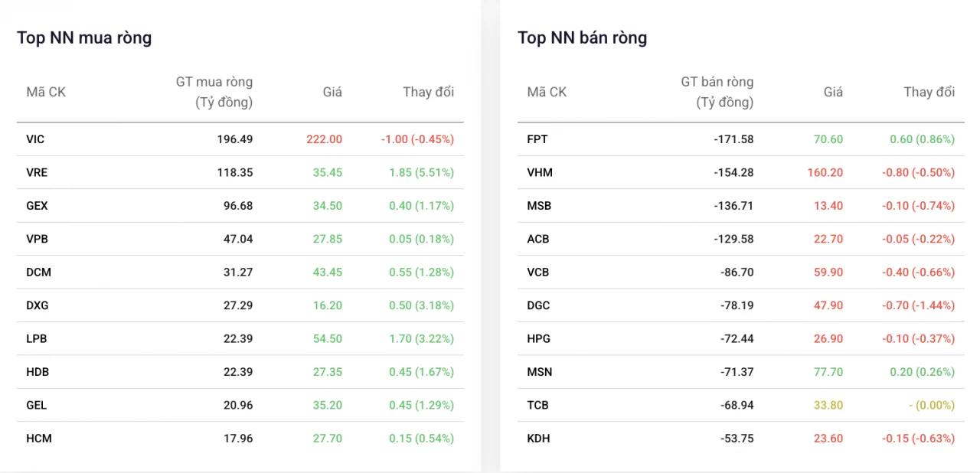Open VRE stock ticker row
The height and width of the screenshot is (473, 980).
[240, 172]
